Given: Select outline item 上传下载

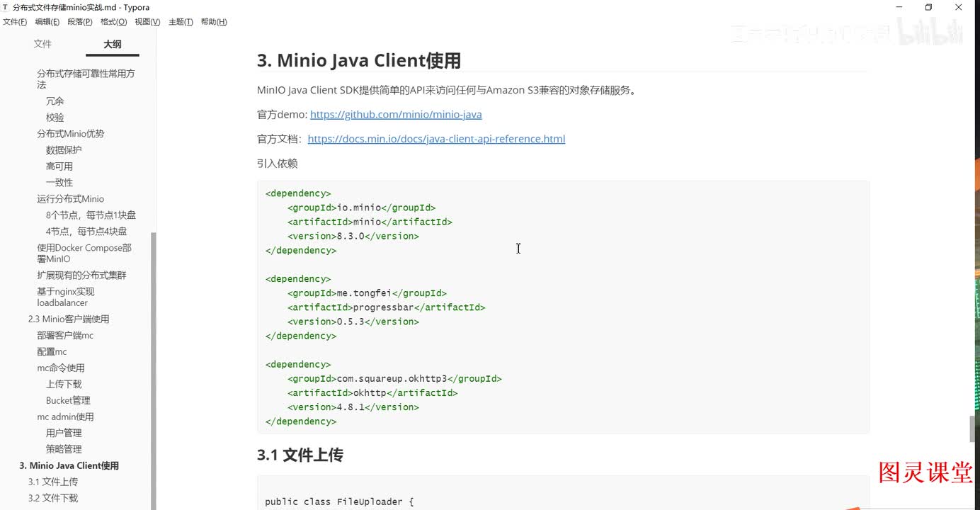Looking at the screenshot, I should coord(64,385).
